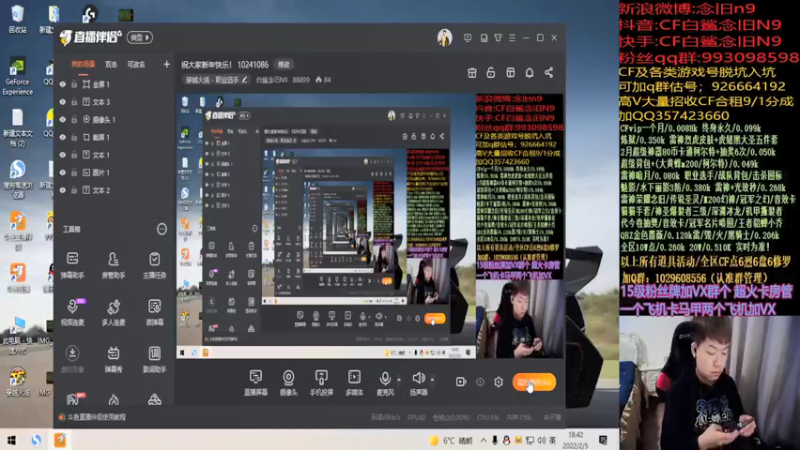Select the 我的场景 scene tab
The image size is (800, 450).
[x=83, y=64]
